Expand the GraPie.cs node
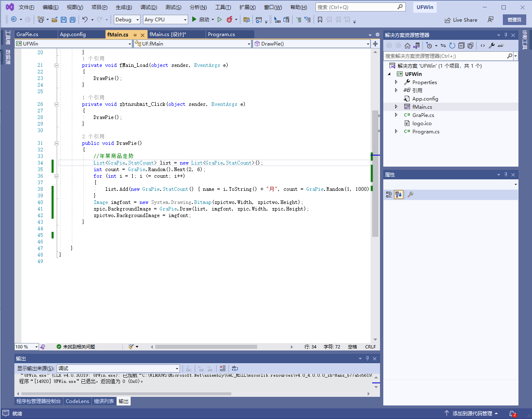 click(396, 115)
